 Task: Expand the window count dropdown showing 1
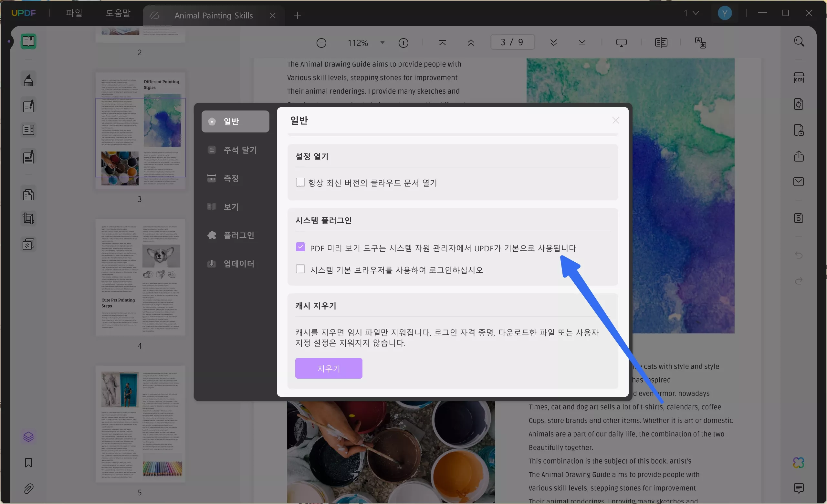tap(692, 13)
